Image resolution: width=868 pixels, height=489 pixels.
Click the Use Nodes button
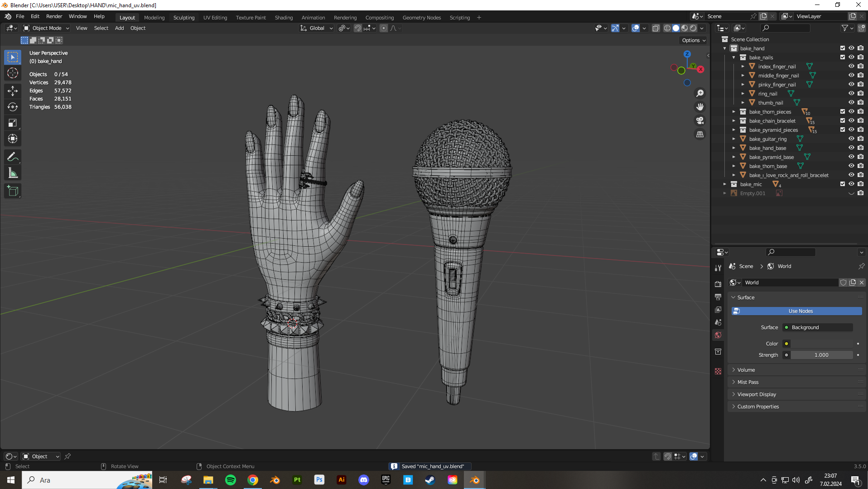click(797, 311)
